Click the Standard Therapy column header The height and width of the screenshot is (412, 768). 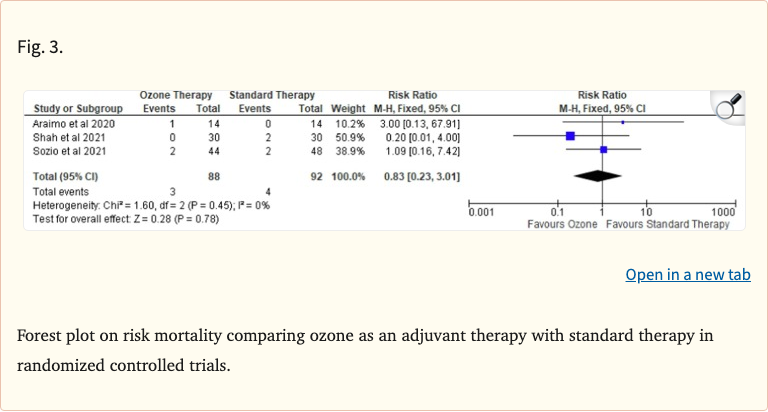point(272,95)
